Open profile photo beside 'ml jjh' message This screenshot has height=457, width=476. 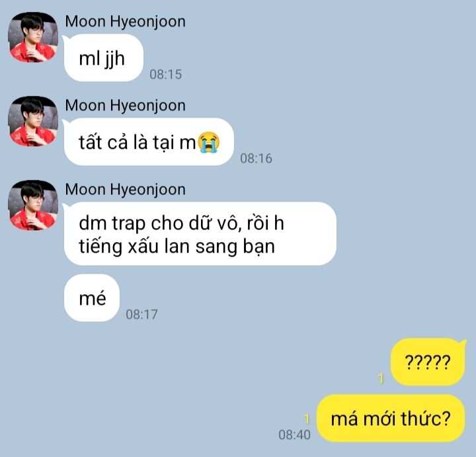[x=33, y=37]
